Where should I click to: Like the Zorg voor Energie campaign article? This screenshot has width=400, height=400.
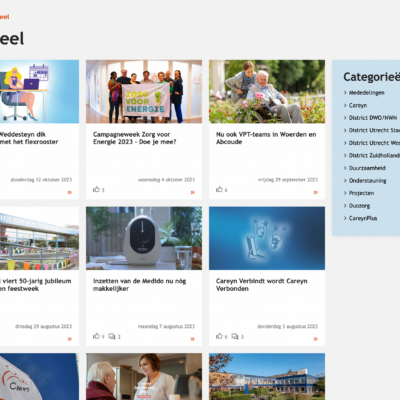click(x=96, y=189)
